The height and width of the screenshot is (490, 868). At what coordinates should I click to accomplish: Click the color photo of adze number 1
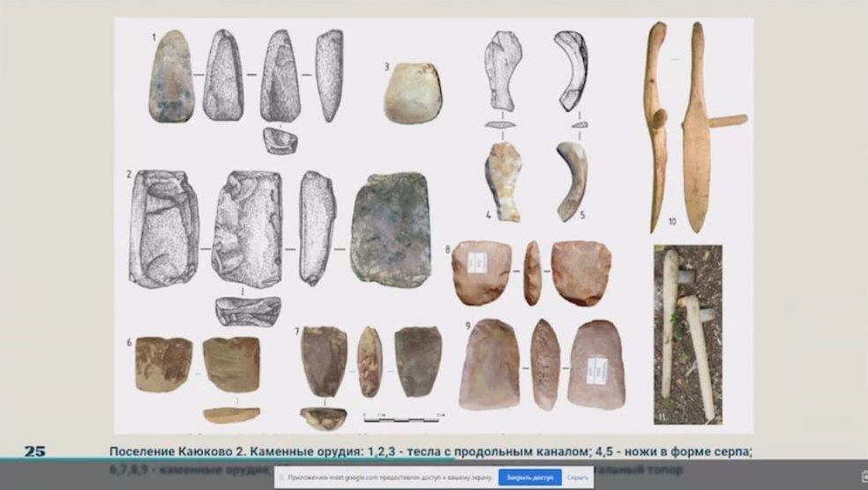click(171, 77)
